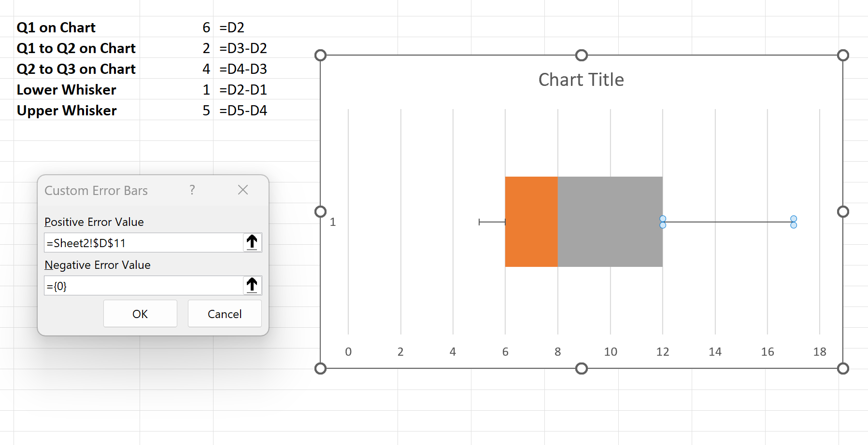Select the vertical axis category label 1
Image resolution: width=868 pixels, height=445 pixels.
(x=333, y=222)
